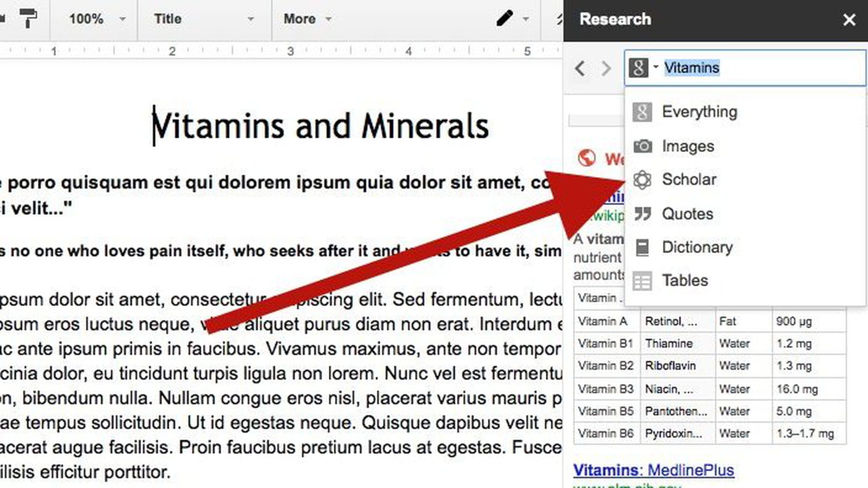Click the Vitamins and Minerals document title
This screenshot has width=868, height=488.
[x=321, y=126]
